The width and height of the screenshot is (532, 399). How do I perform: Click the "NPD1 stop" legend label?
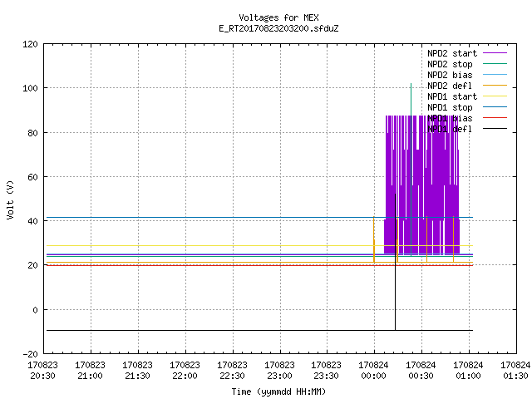[450, 107]
